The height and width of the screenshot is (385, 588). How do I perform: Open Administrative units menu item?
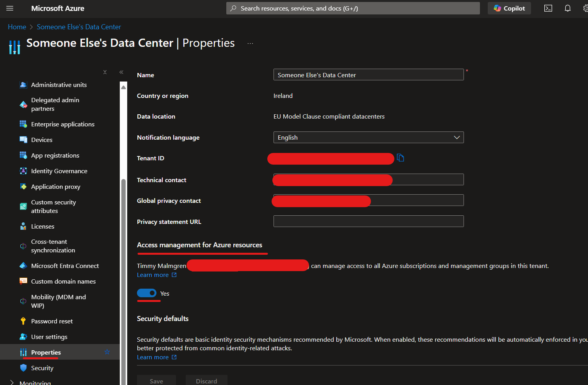tap(60, 85)
